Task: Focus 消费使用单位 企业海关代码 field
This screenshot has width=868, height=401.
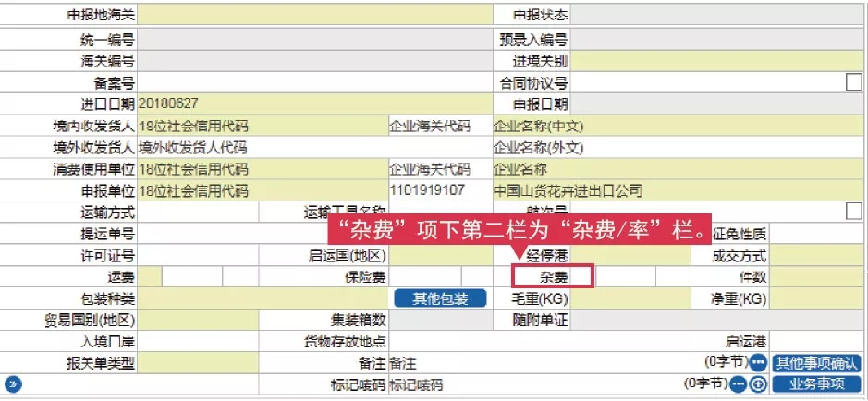Action: [x=441, y=169]
